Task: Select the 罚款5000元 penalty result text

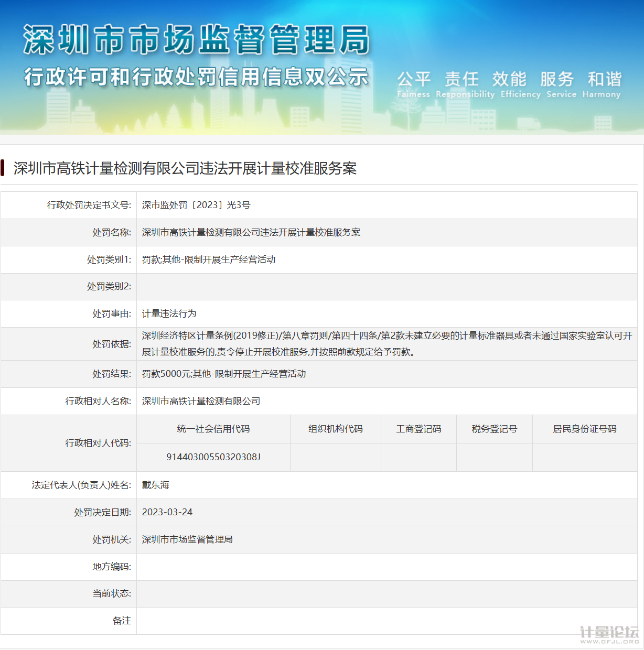Action: [x=166, y=374]
